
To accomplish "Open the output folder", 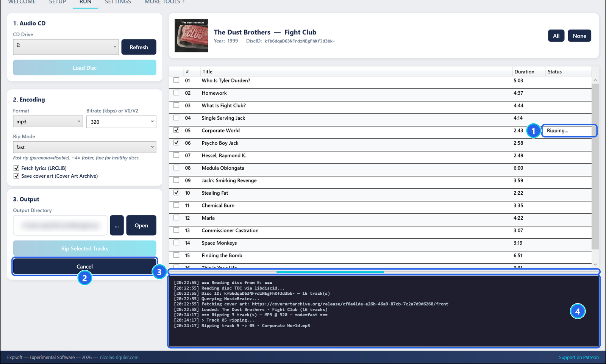I will coord(141,225).
